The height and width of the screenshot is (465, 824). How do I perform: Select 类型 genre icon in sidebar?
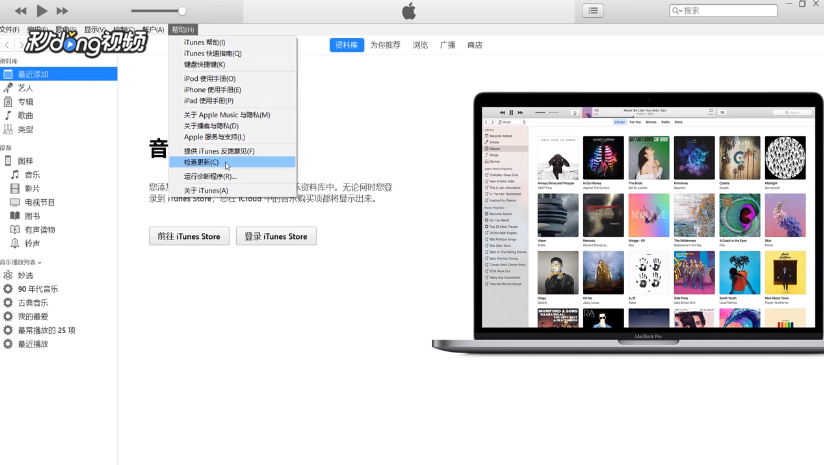[x=8, y=129]
